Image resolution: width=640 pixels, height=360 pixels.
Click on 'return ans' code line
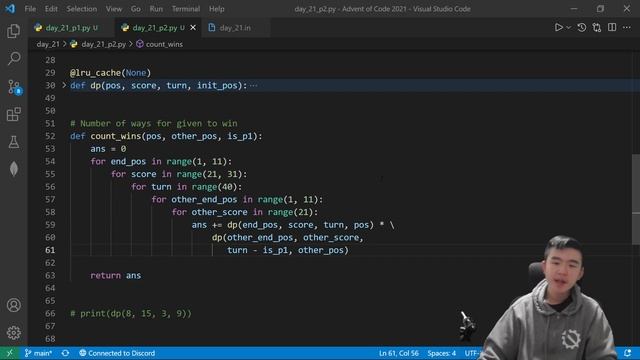coord(116,276)
